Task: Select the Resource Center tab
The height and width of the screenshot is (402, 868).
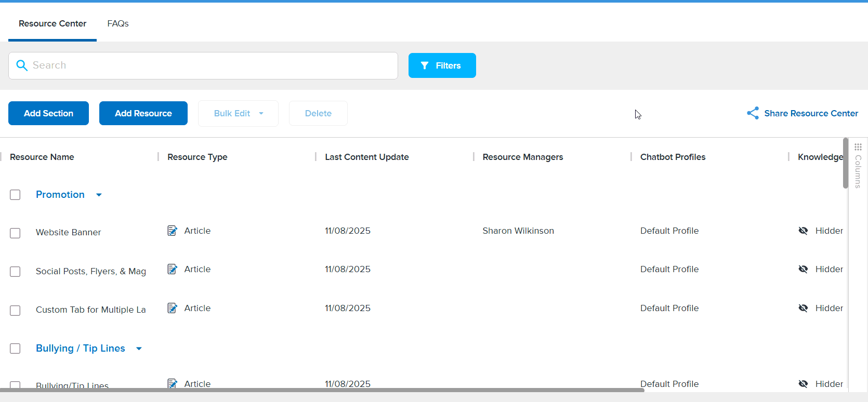Action: click(x=52, y=23)
